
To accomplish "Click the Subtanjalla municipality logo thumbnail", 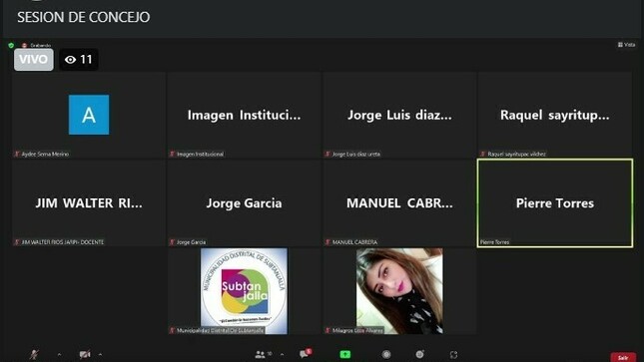I will pyautogui.click(x=244, y=291).
